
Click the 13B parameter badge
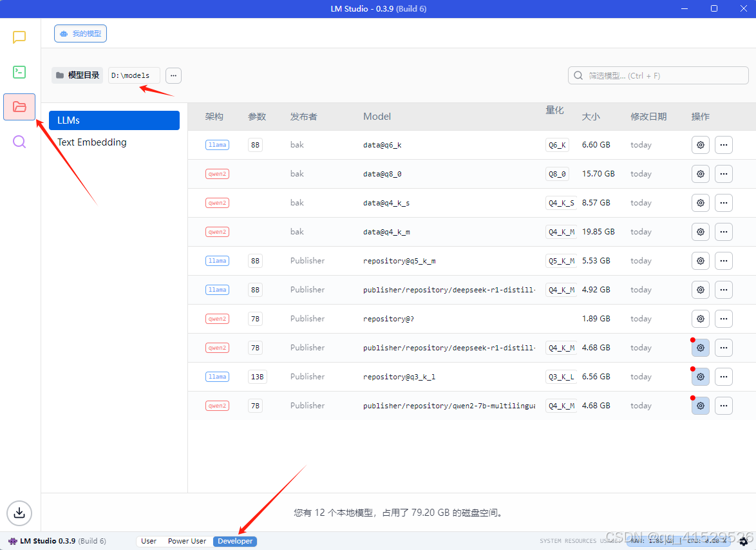258,377
